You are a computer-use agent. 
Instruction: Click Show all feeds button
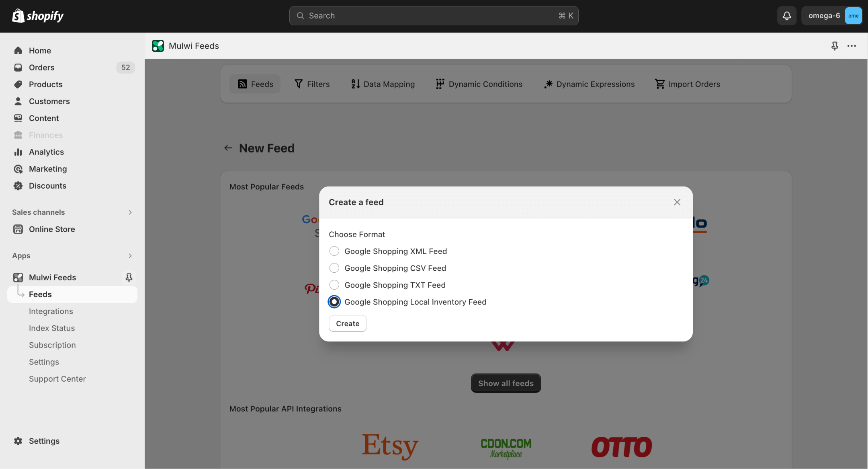pyautogui.click(x=506, y=383)
